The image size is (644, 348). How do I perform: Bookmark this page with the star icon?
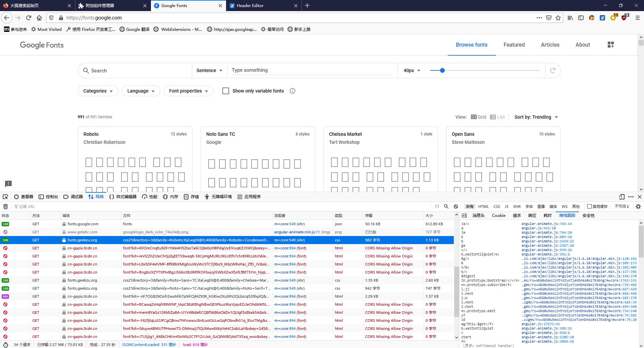pos(558,18)
